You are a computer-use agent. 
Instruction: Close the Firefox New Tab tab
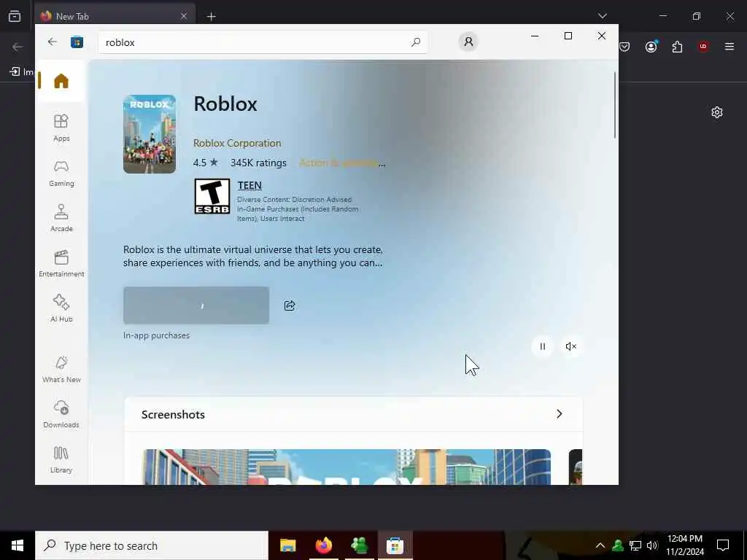(x=184, y=16)
